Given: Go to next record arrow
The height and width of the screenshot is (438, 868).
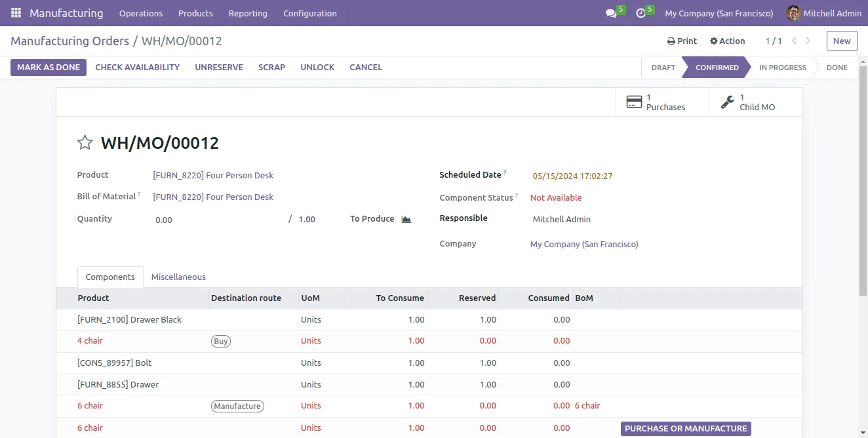Looking at the screenshot, I should [x=808, y=41].
